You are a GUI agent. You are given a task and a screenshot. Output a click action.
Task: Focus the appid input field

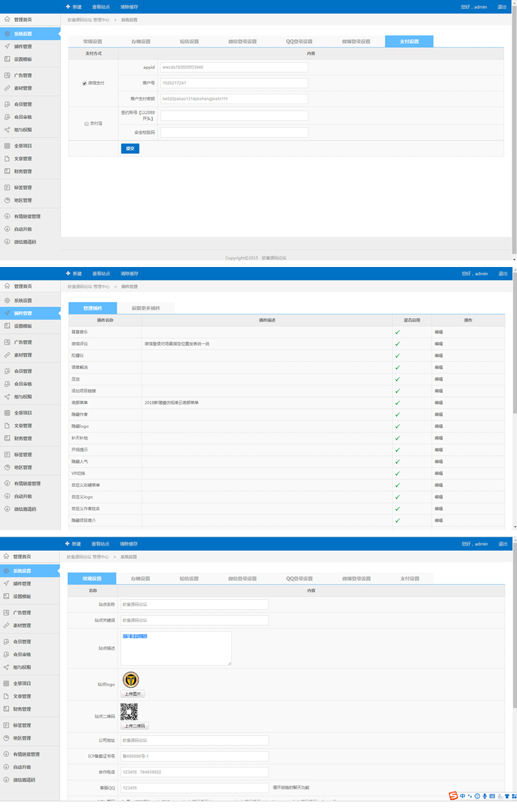[234, 67]
